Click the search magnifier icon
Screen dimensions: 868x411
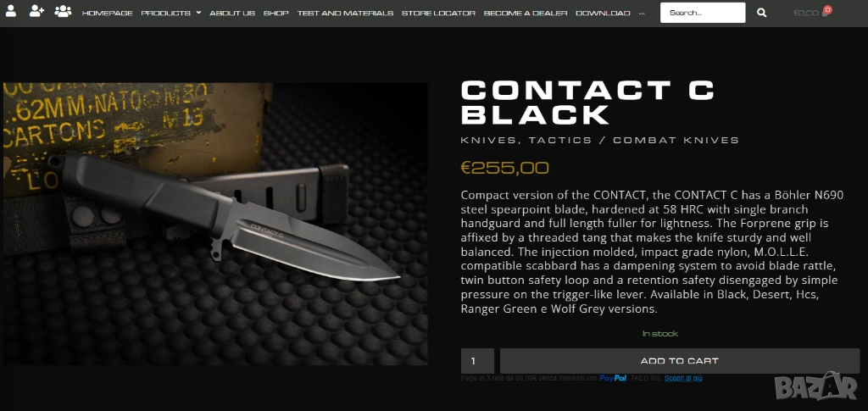click(x=762, y=13)
